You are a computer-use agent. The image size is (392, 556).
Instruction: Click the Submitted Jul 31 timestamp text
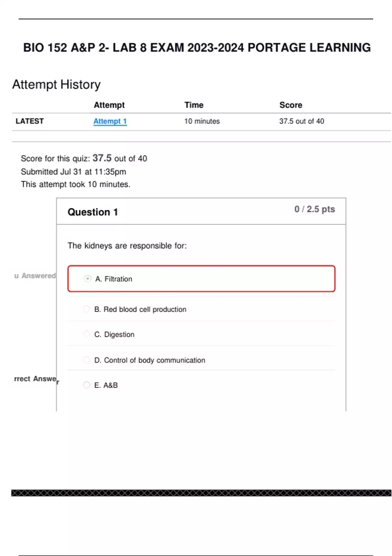pyautogui.click(x=73, y=172)
